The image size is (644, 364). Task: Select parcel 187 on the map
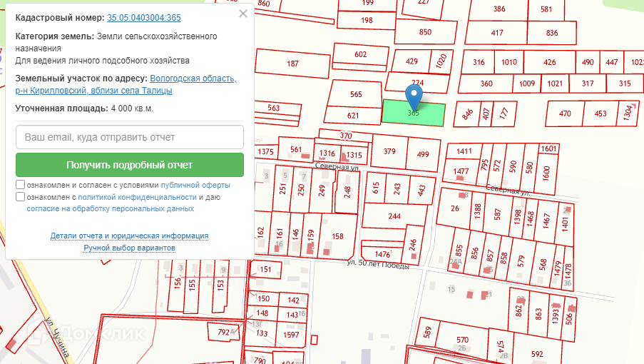coord(292,64)
